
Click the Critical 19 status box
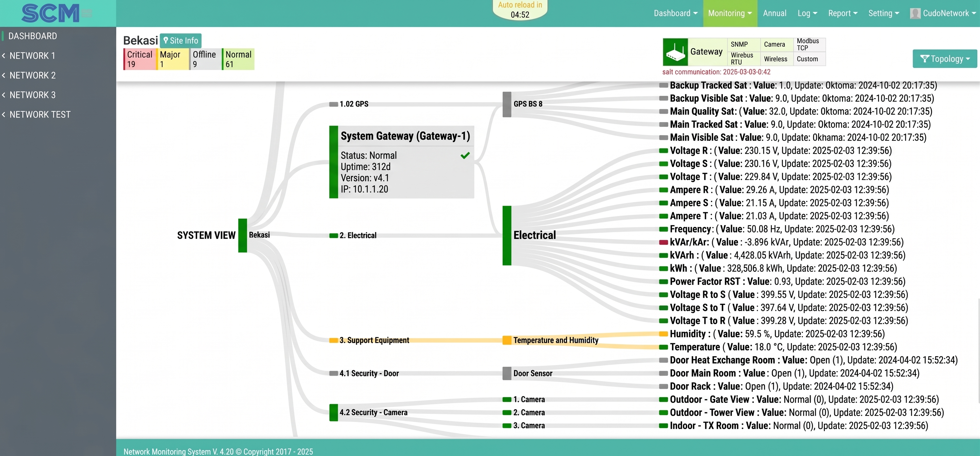pyautogui.click(x=140, y=59)
